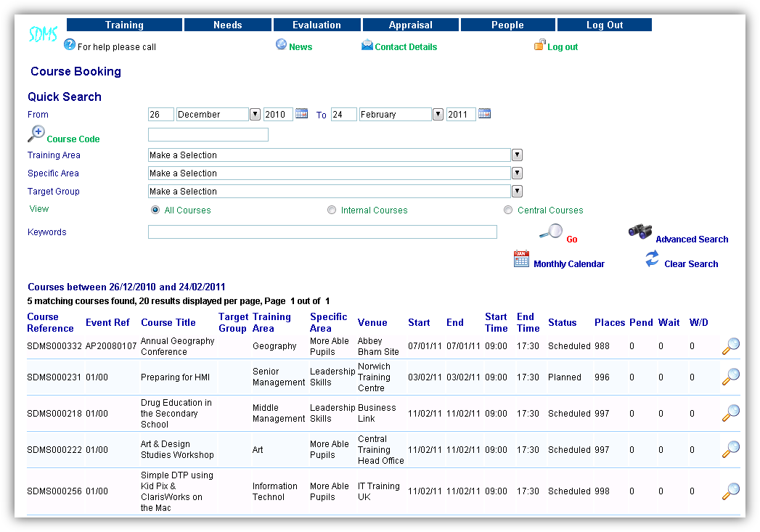760x532 pixels.
Task: Sort by the Event Ref column header
Action: [x=107, y=323]
